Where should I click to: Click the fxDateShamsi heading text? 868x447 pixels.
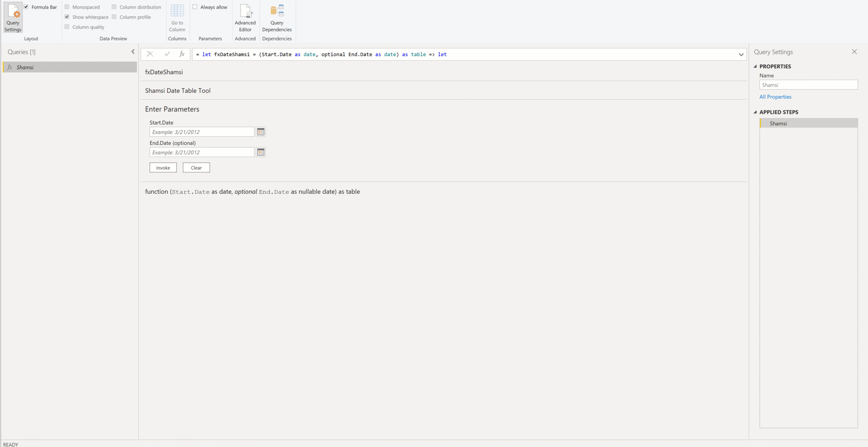pyautogui.click(x=164, y=72)
